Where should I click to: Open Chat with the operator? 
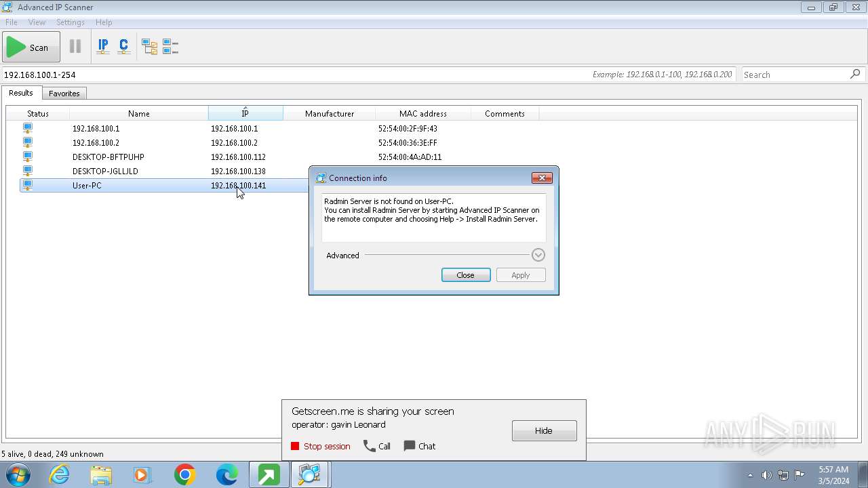(420, 446)
